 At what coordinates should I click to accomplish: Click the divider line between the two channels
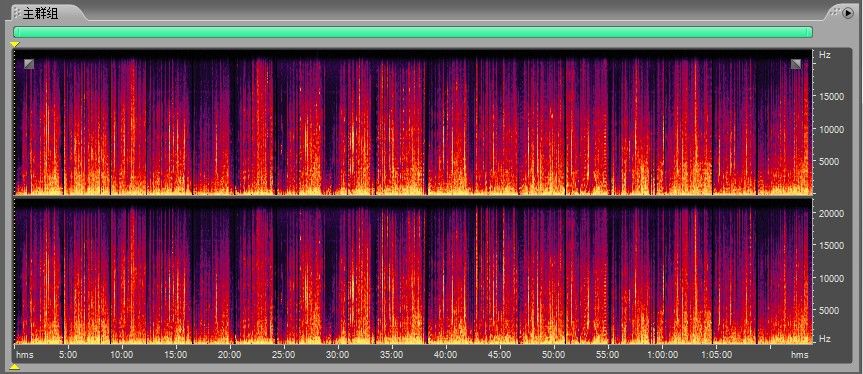tap(413, 196)
